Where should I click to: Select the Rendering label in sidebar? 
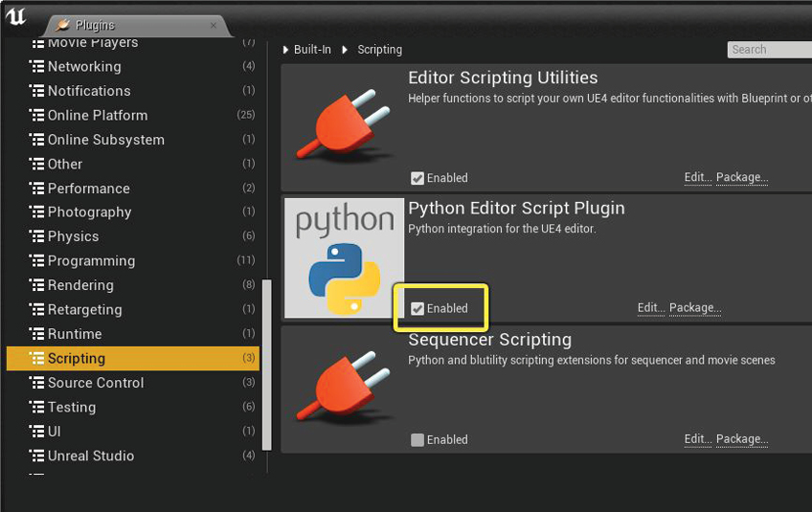click(x=80, y=285)
